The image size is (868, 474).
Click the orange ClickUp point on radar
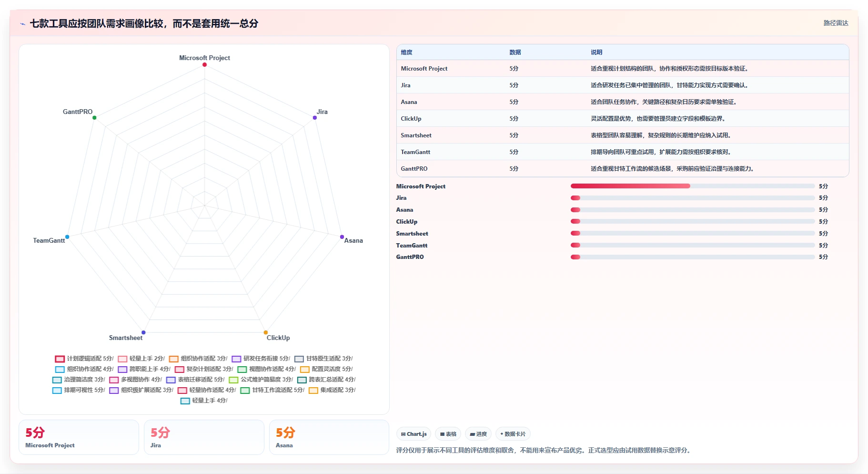pos(266,332)
